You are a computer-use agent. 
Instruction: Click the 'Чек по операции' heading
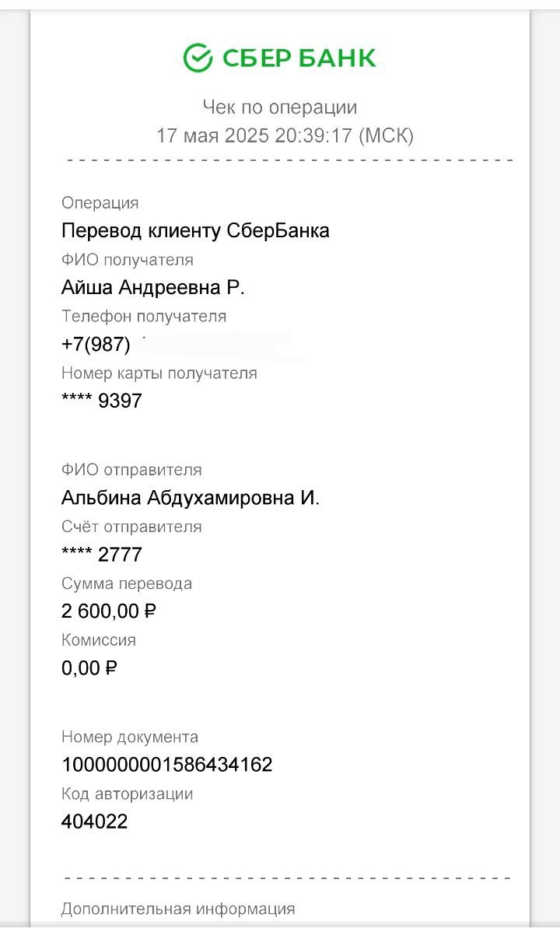point(280,107)
